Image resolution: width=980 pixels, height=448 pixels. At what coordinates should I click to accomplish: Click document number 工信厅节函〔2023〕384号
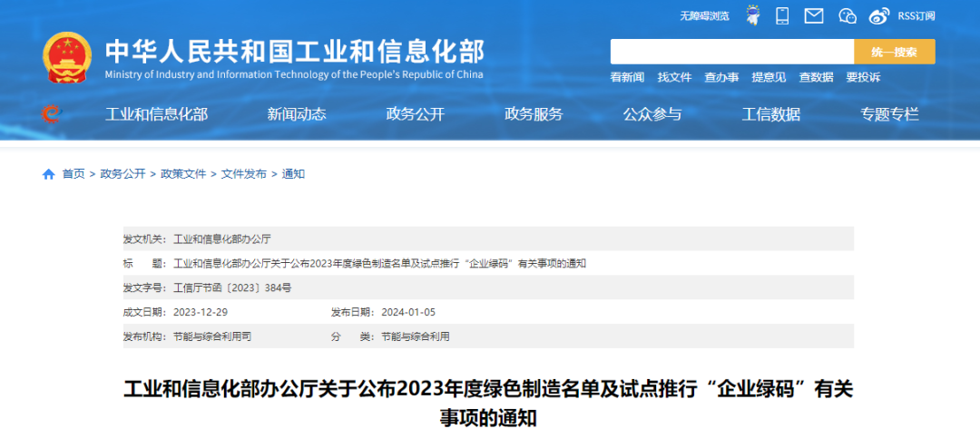[x=232, y=288]
